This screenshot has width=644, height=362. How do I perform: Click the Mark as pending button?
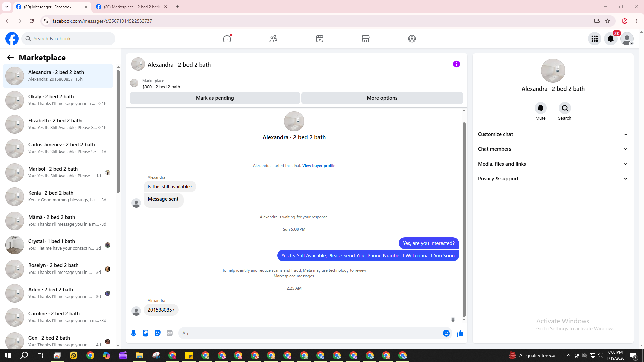tap(215, 98)
